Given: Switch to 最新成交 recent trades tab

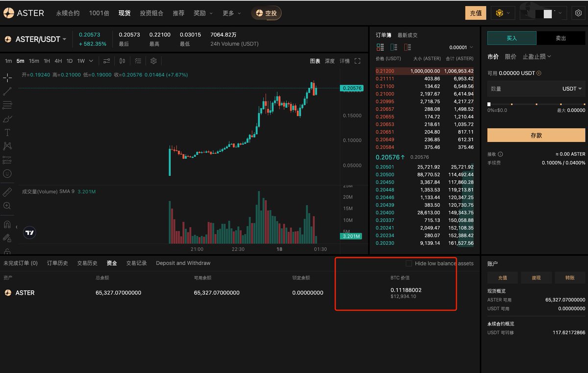Looking at the screenshot, I should (x=408, y=35).
